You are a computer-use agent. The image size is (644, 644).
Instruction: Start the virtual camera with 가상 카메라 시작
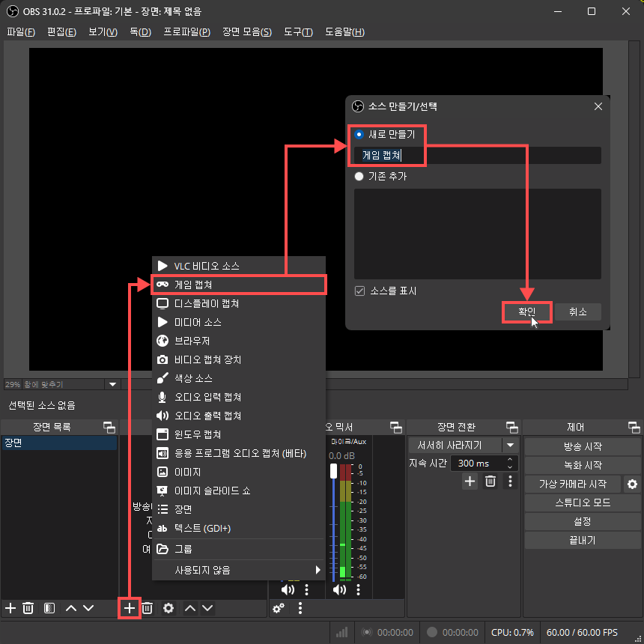(573, 484)
